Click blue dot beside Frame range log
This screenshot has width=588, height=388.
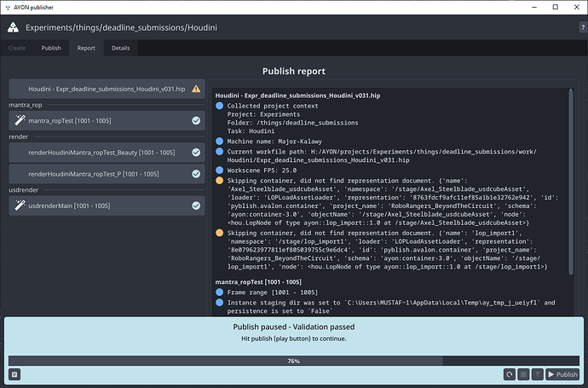coord(219,292)
